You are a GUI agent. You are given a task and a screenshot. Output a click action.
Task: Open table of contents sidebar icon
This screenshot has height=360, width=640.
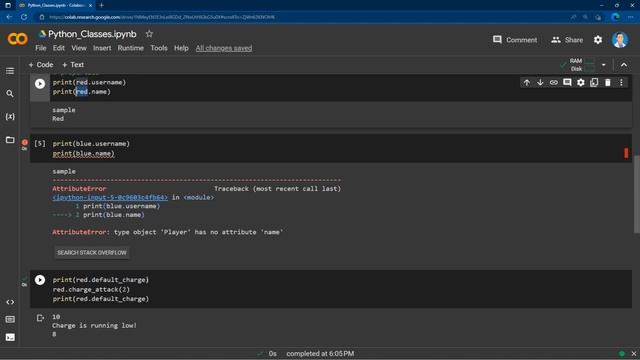click(10, 71)
